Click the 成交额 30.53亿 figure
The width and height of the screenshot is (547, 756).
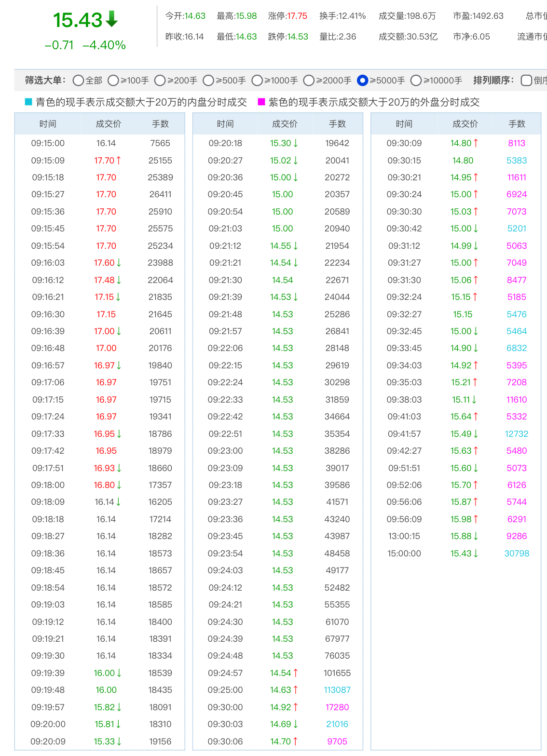click(x=422, y=37)
